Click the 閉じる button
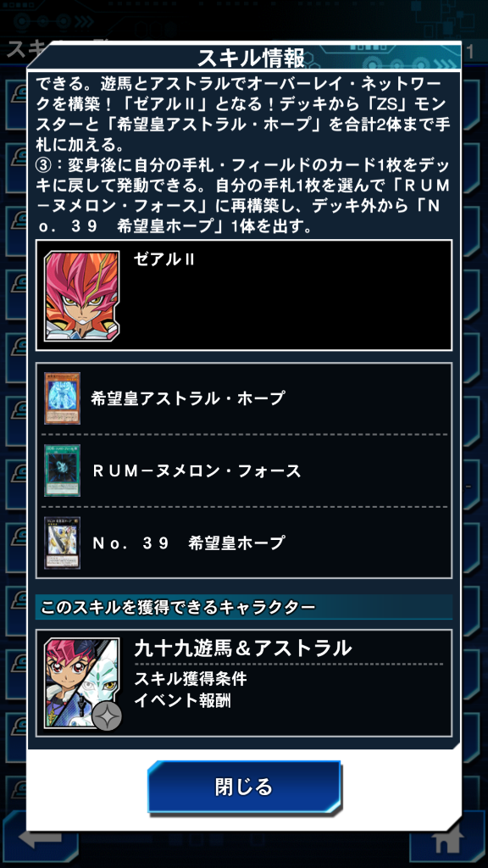The image size is (488, 868). click(x=244, y=787)
